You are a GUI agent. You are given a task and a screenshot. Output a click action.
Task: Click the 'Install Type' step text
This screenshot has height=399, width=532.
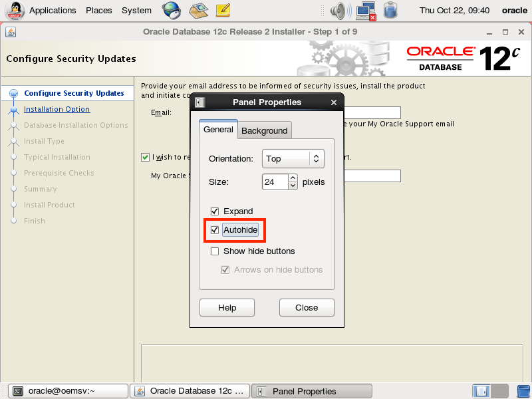coord(44,141)
